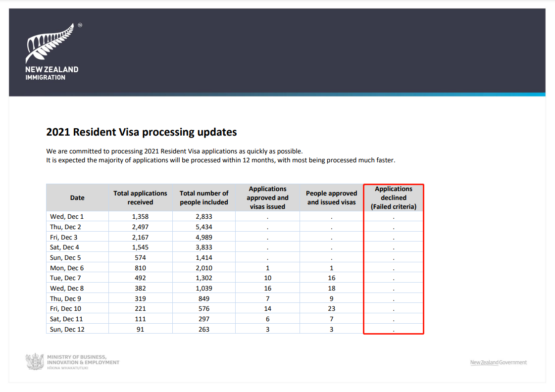Click the 'Applications declined (Failed criteria)' header

[394, 198]
